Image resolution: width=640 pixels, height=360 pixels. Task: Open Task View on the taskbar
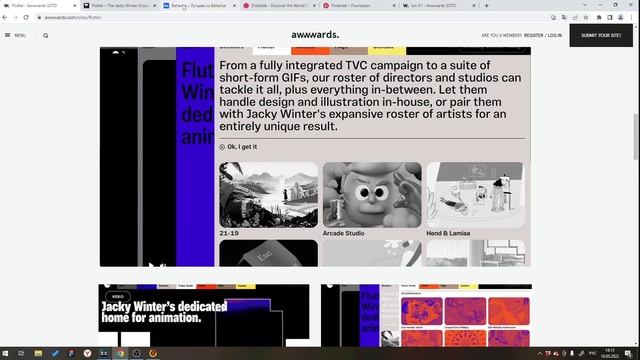[x=21, y=353]
